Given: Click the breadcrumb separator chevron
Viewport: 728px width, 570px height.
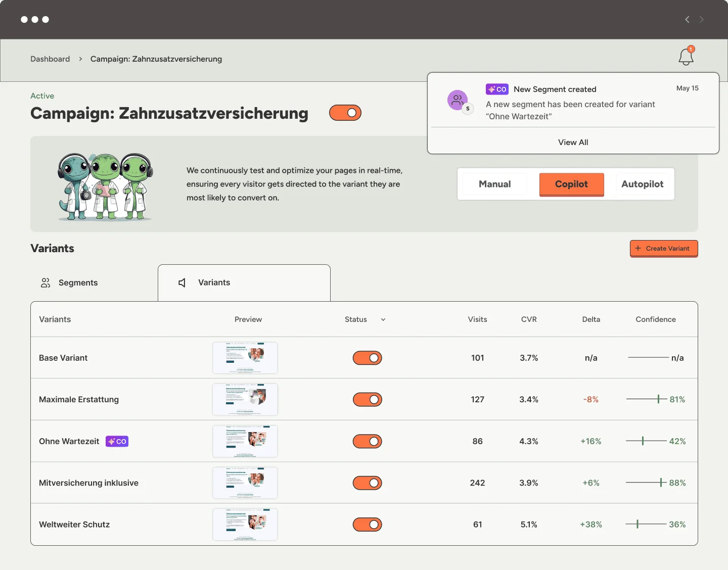Looking at the screenshot, I should coord(80,59).
